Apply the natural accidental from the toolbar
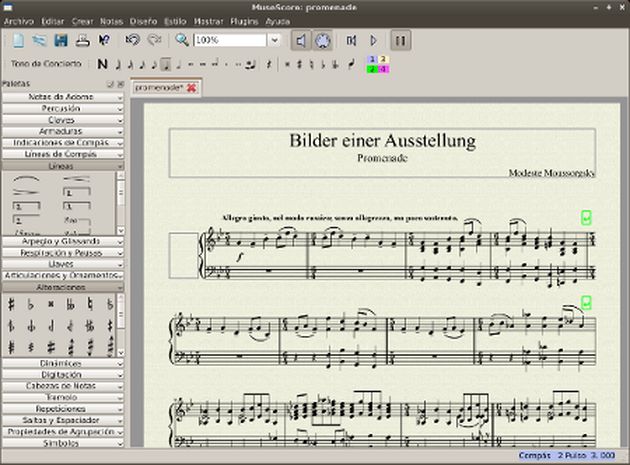Image resolution: width=630 pixels, height=465 pixels. coord(311,64)
